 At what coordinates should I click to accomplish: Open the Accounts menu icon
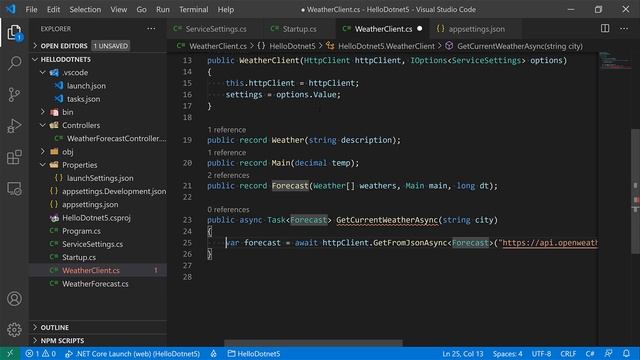pyautogui.click(x=14, y=299)
